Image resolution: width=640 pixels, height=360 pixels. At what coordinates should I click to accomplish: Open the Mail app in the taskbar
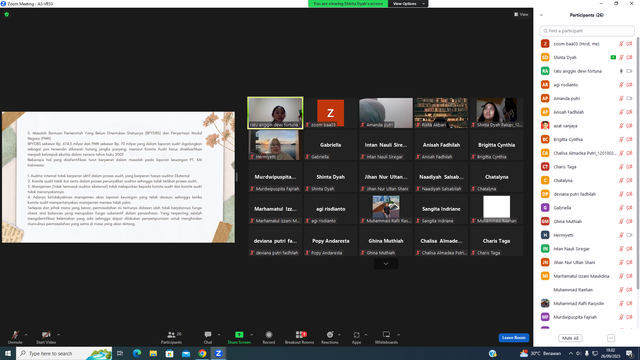click(186, 353)
